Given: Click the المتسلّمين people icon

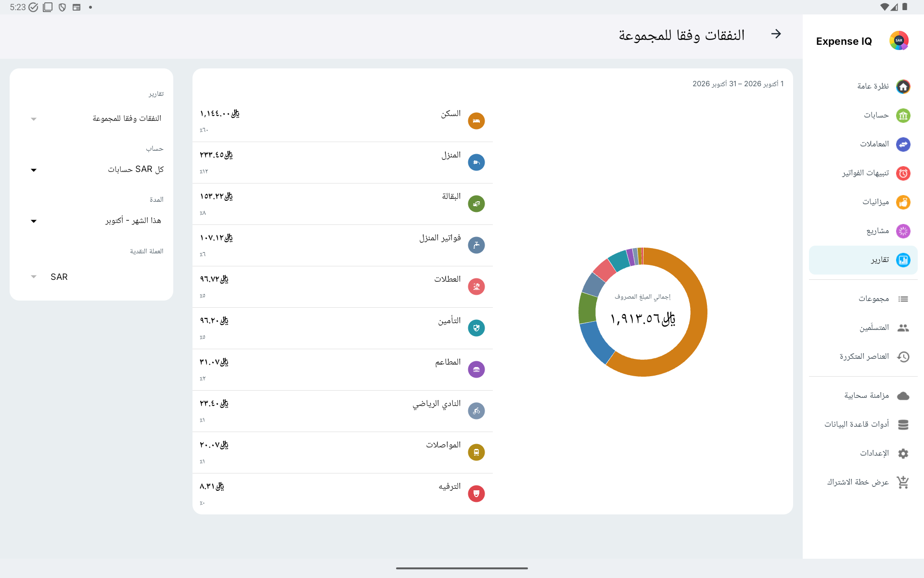Looking at the screenshot, I should tap(903, 328).
